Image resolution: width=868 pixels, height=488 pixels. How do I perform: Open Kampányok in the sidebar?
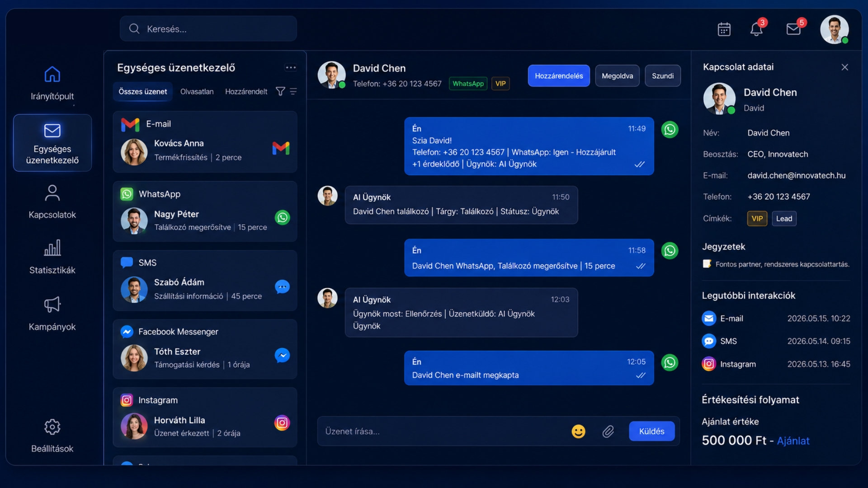tap(52, 314)
